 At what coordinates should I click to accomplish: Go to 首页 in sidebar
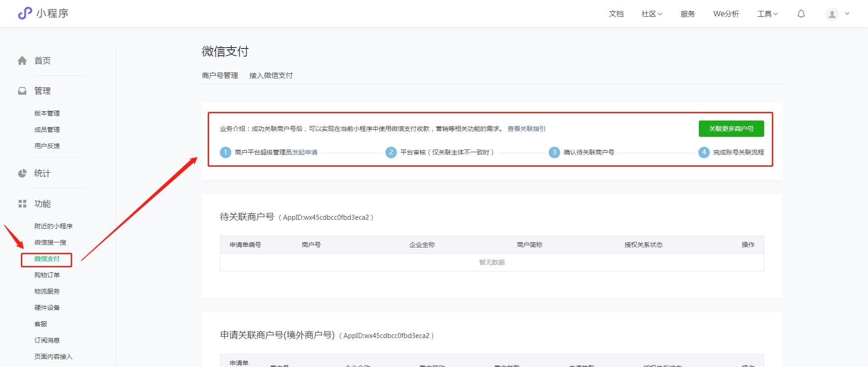(x=43, y=60)
